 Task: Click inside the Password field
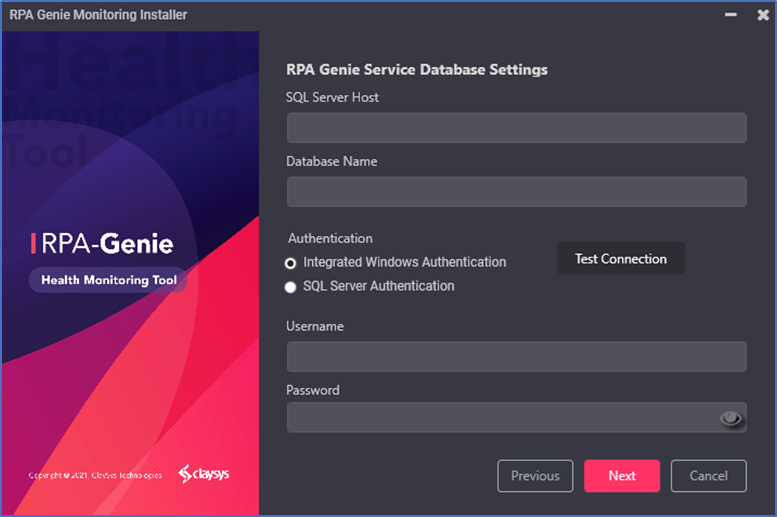pyautogui.click(x=500, y=418)
